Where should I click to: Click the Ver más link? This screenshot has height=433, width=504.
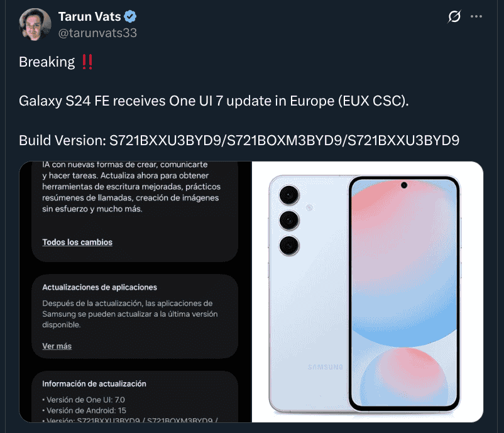[57, 346]
